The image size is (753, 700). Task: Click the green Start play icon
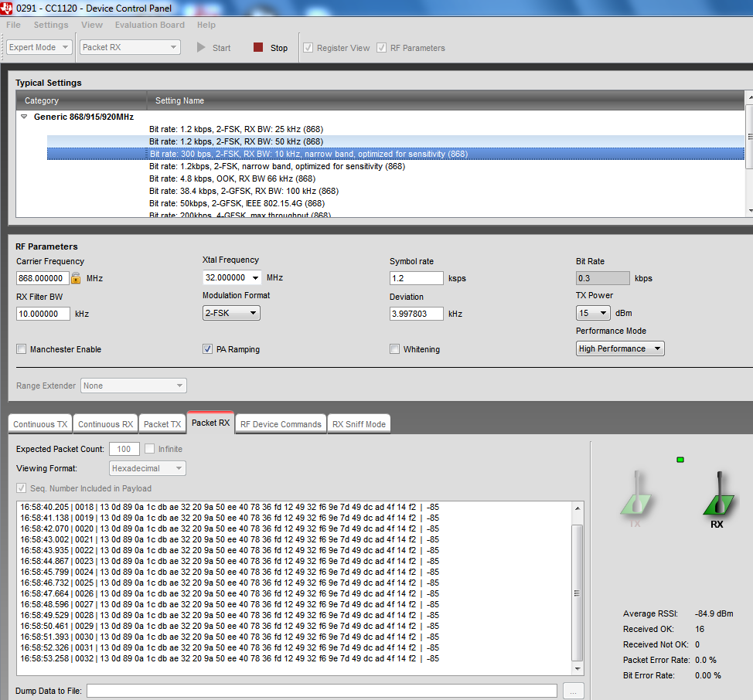click(201, 47)
